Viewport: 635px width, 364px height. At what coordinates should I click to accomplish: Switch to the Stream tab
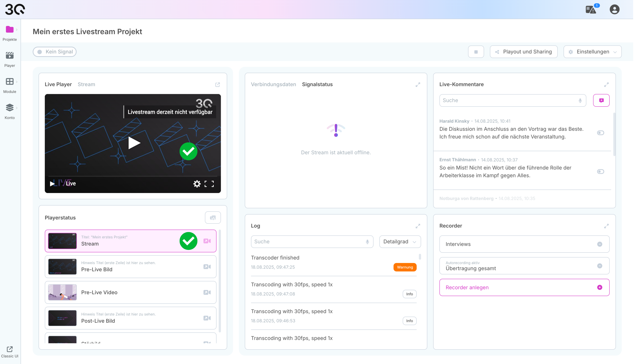click(x=87, y=85)
